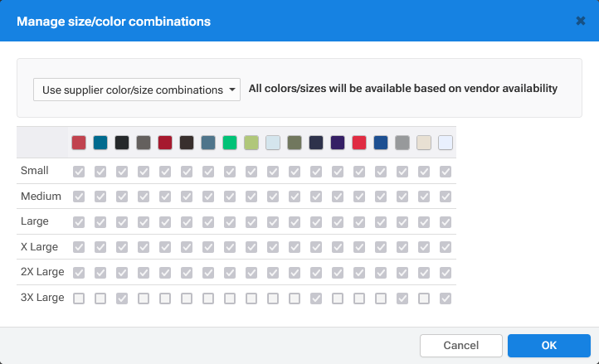Select the medium gray color swatch
599x364 pixels.
point(402,143)
